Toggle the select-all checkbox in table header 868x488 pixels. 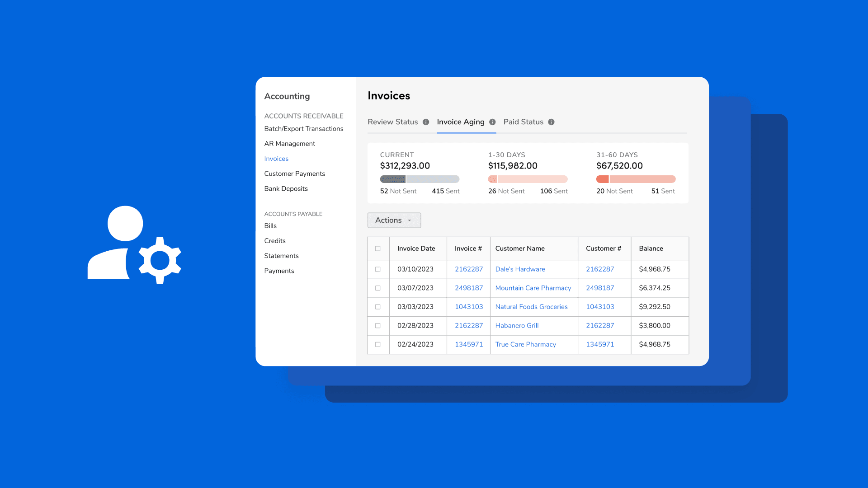click(378, 248)
